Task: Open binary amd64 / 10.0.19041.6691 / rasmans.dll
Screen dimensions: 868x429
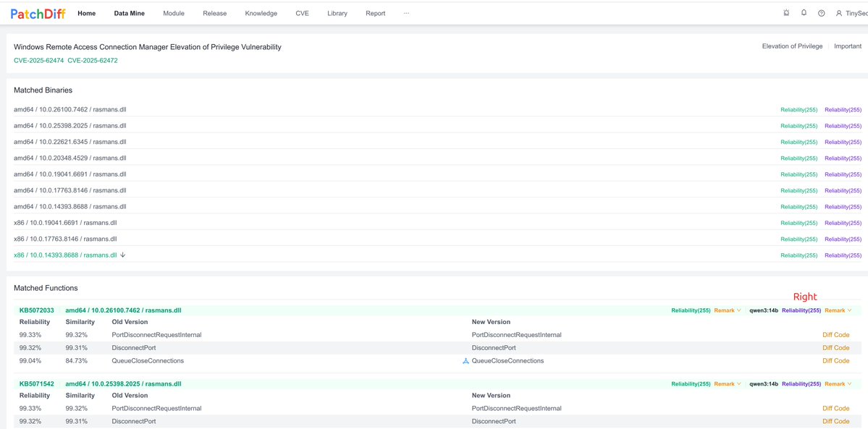Action: coord(69,174)
